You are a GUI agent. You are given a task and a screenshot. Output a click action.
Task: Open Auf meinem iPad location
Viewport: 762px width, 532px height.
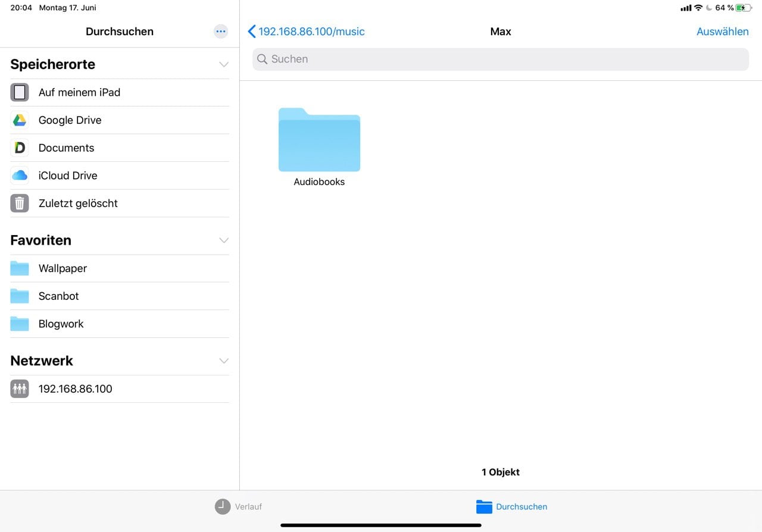click(120, 92)
